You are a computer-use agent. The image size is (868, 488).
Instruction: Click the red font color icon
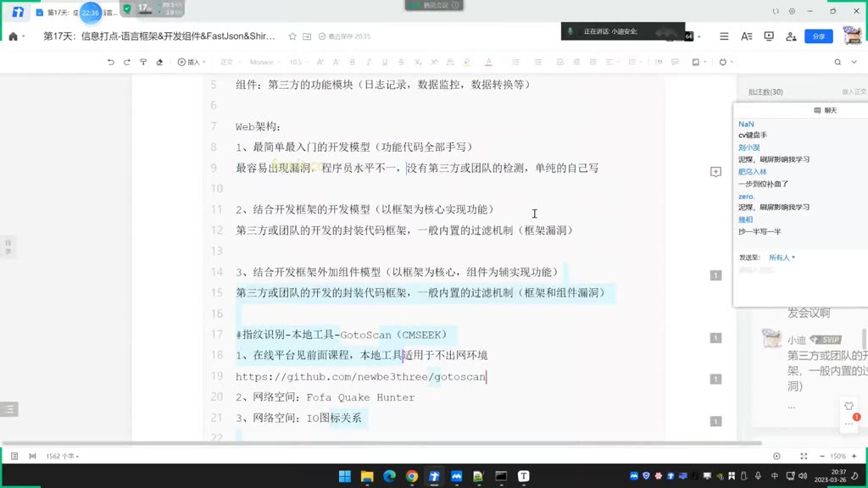coord(488,62)
